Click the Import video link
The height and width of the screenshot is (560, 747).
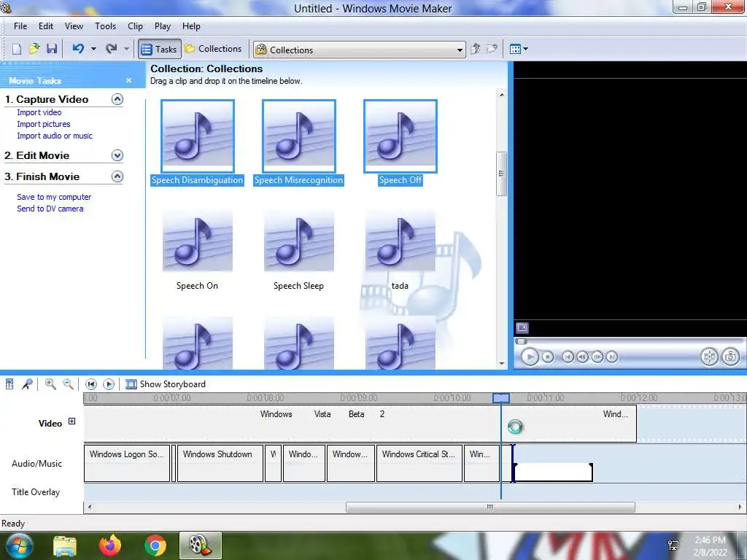[39, 112]
